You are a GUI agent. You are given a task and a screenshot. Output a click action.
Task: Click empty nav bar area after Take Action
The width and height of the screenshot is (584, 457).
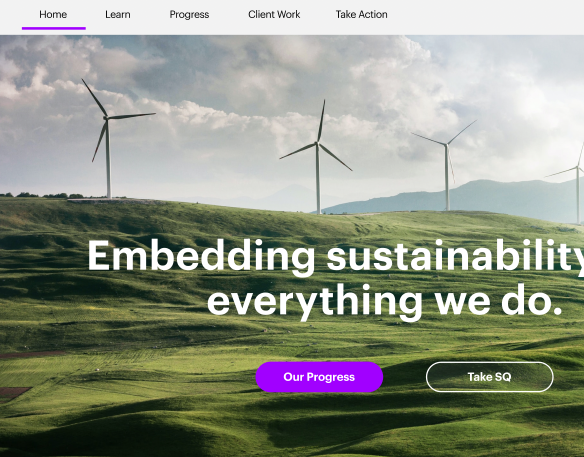(484, 15)
